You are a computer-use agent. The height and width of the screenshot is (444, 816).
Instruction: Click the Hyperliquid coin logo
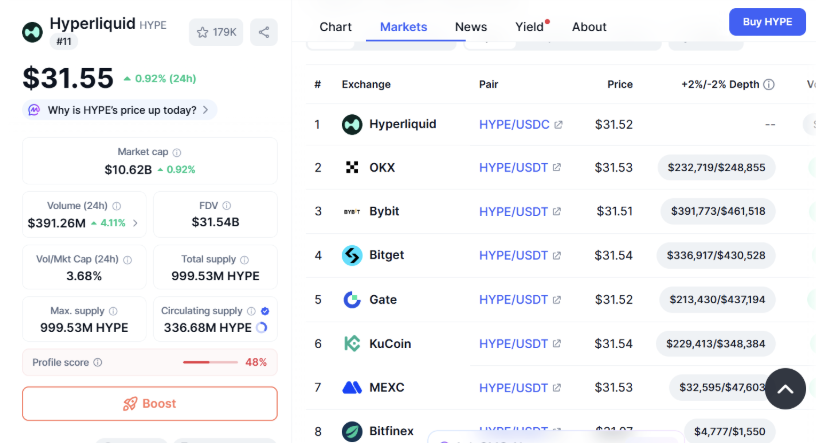click(x=33, y=32)
